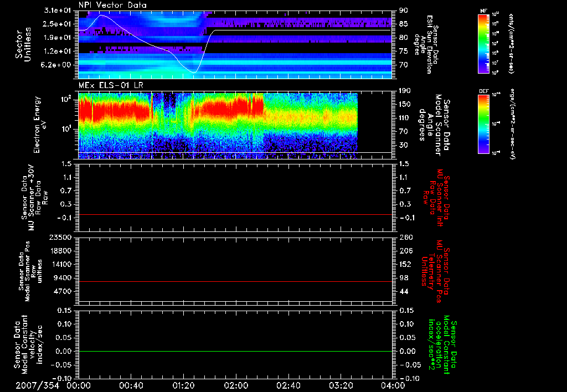The height and width of the screenshot is (392, 567).
Task: Click the "14100" scanner position tick
Action: pos(61,264)
